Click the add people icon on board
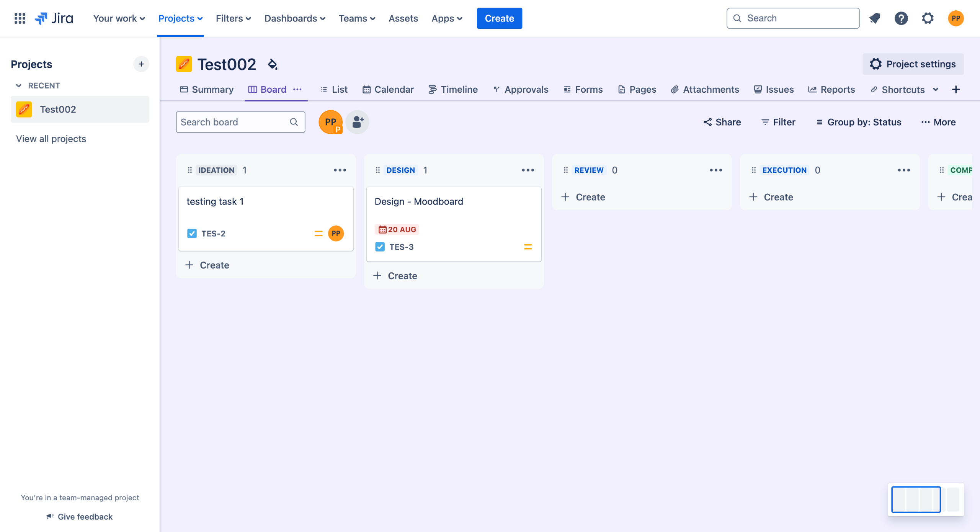The height and width of the screenshot is (532, 980). (x=357, y=122)
